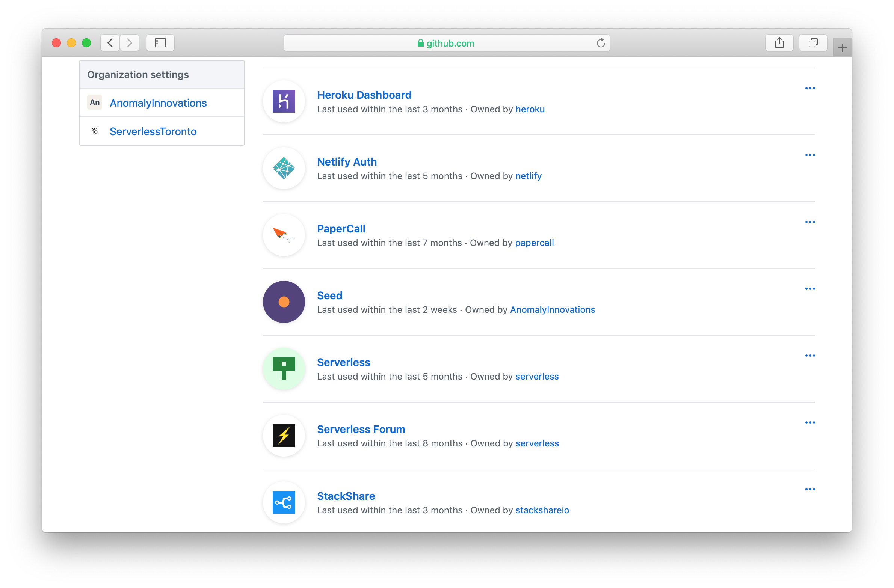Open three-dot menu for Seed
Image resolution: width=894 pixels, height=588 pixels.
[x=810, y=289]
